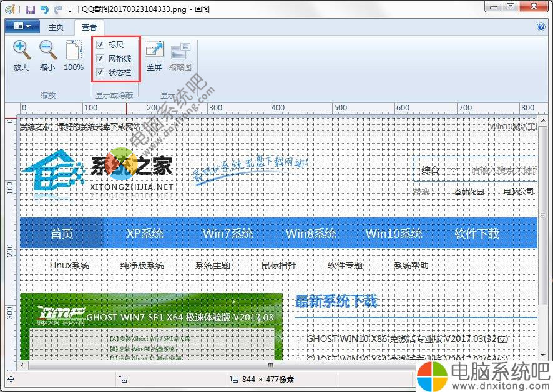Save the image with floppy disk icon
This screenshot has width=553, height=392.
[31, 9]
